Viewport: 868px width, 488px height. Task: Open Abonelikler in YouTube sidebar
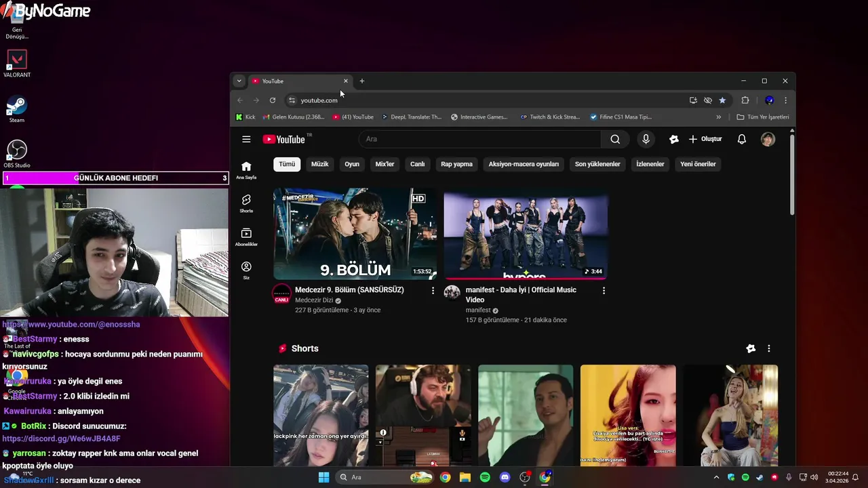point(246,237)
